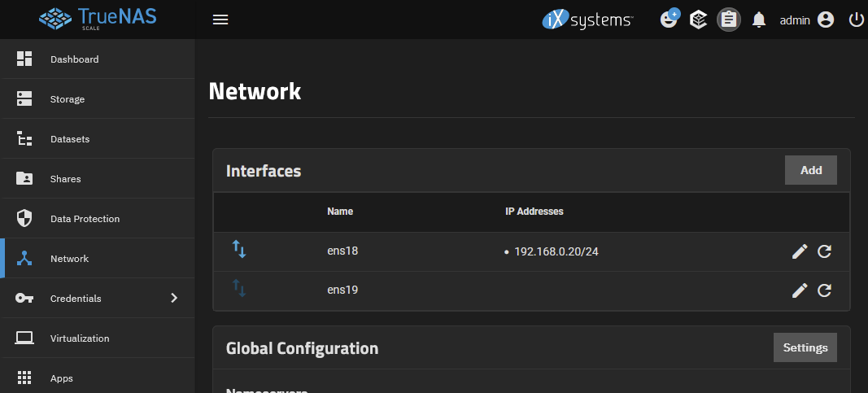Toggle the hamburger sidebar menu
This screenshot has width=868, height=393.
220,20
